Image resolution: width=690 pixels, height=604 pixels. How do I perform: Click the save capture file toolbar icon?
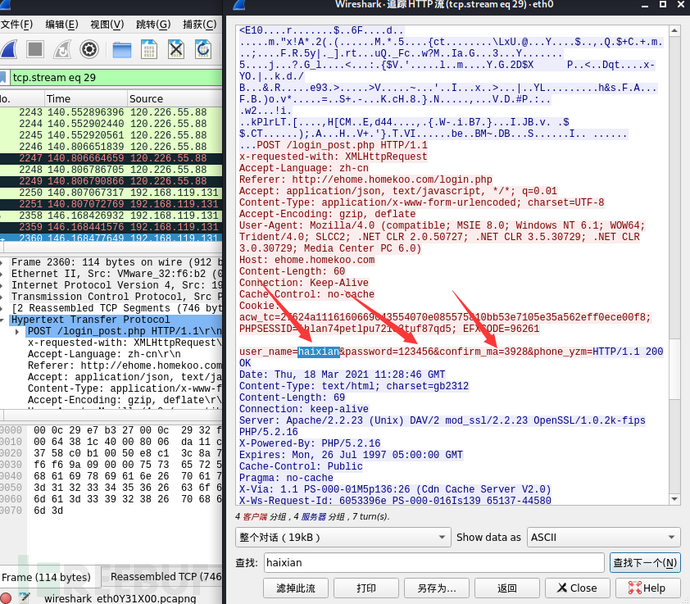tap(149, 49)
